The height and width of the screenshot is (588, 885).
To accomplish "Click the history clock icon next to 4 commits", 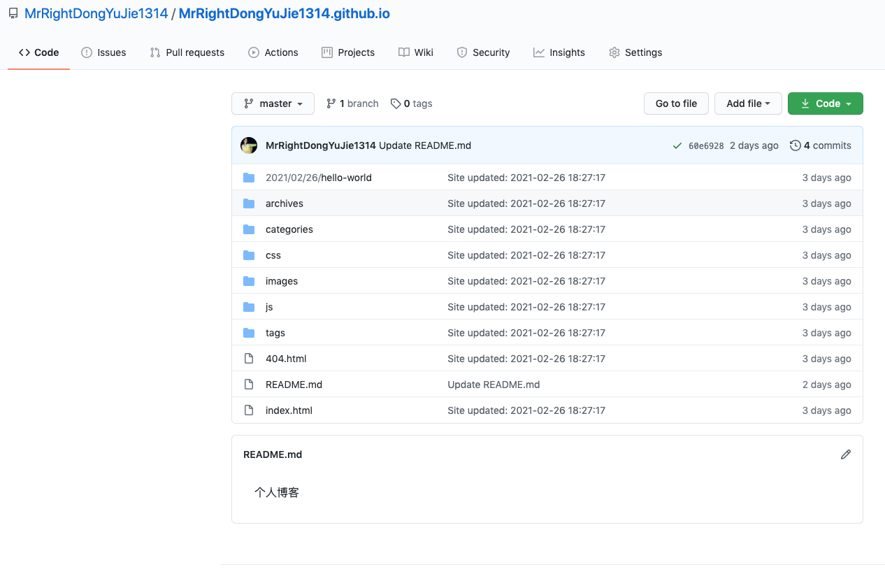I will (x=795, y=145).
